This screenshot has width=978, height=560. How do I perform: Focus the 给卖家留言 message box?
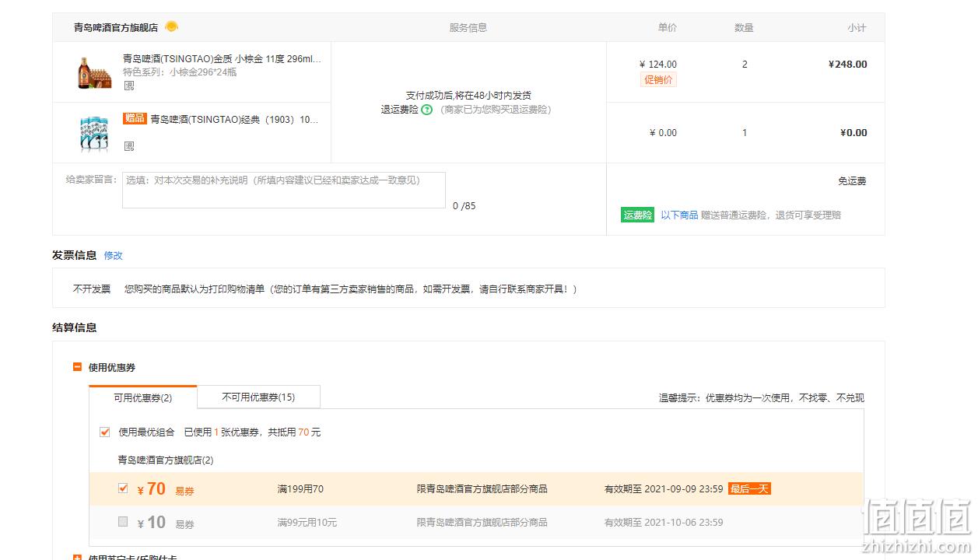(284, 190)
